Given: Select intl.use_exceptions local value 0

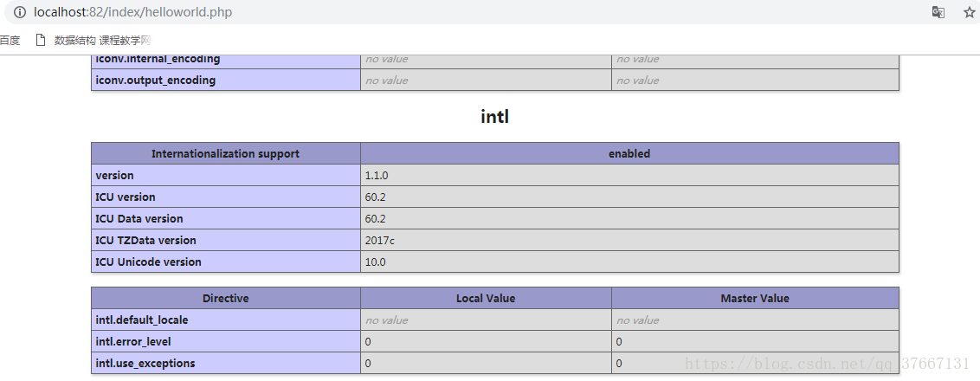Looking at the screenshot, I should (x=367, y=363).
